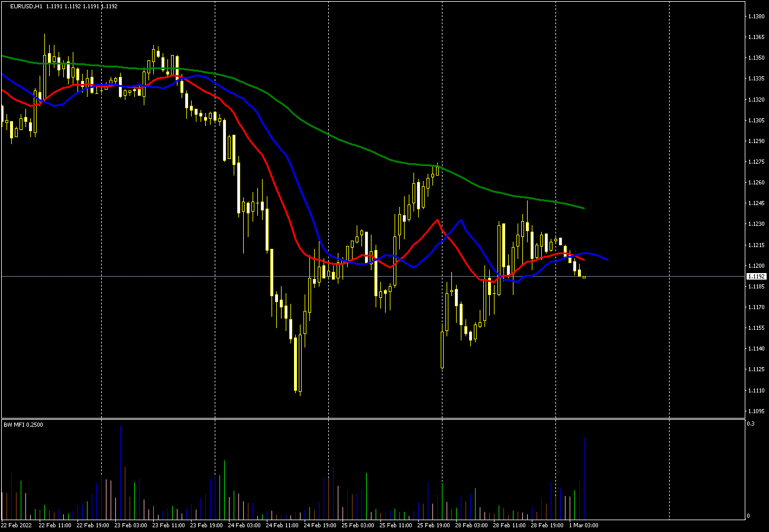Click the EURUSD,H1 symbol title text
Viewport: 769px width, 532px height.
tap(26, 7)
